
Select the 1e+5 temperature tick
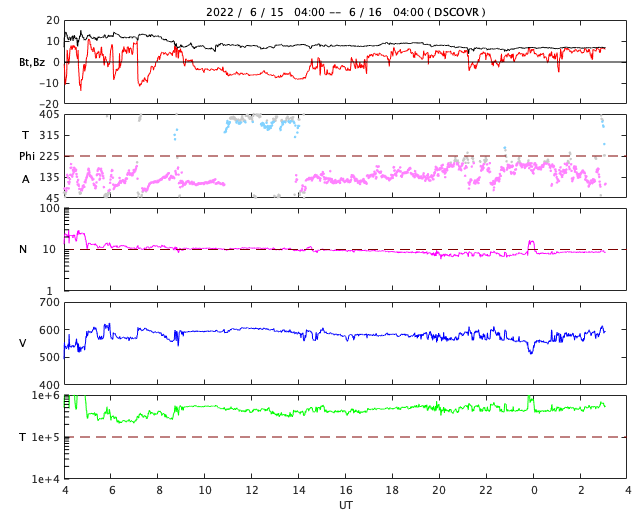tap(46, 437)
